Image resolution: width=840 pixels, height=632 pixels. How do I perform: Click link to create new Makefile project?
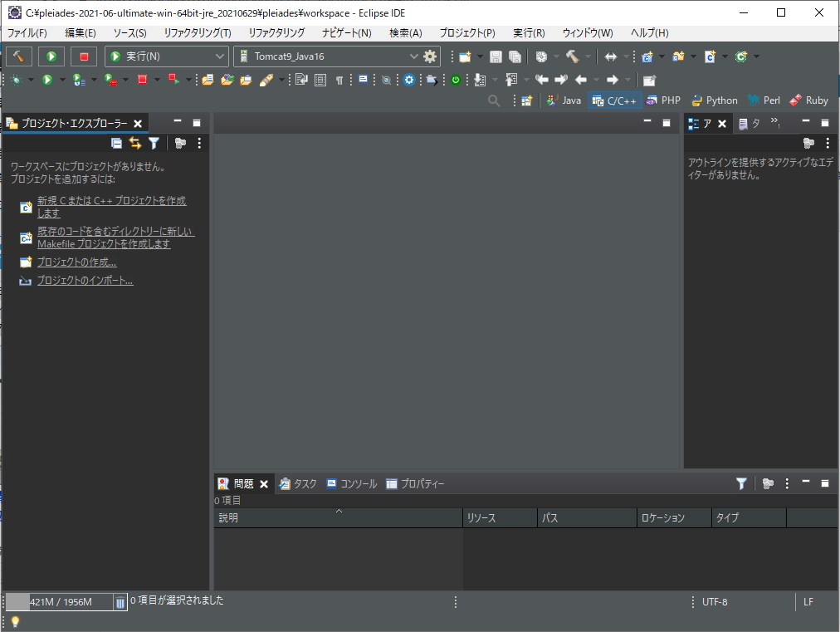[x=115, y=238]
